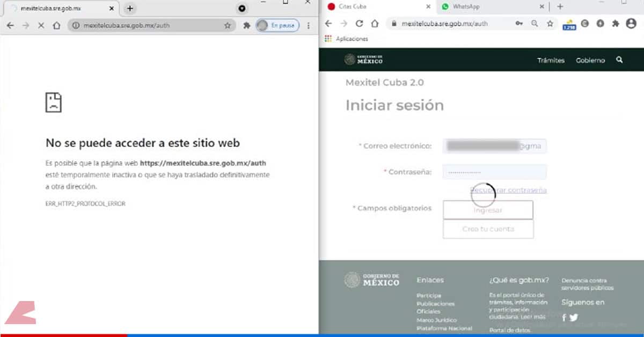Click the saved password key icon

(x=519, y=24)
